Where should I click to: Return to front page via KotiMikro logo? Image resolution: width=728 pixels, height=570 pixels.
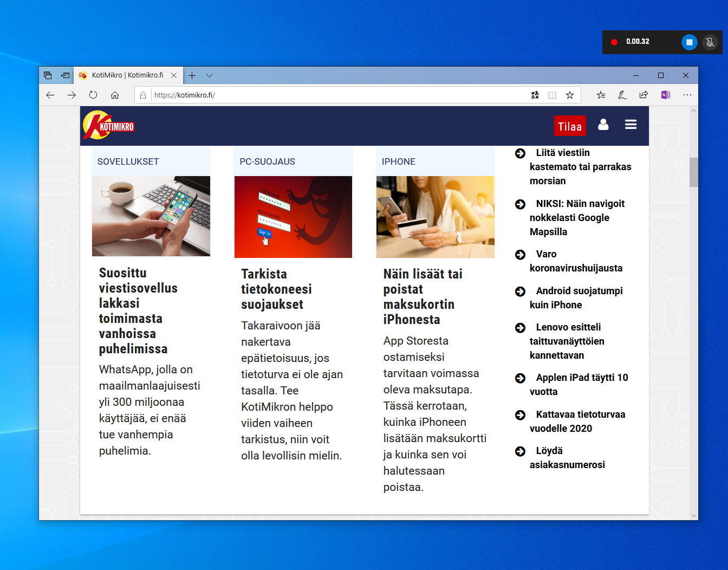108,125
